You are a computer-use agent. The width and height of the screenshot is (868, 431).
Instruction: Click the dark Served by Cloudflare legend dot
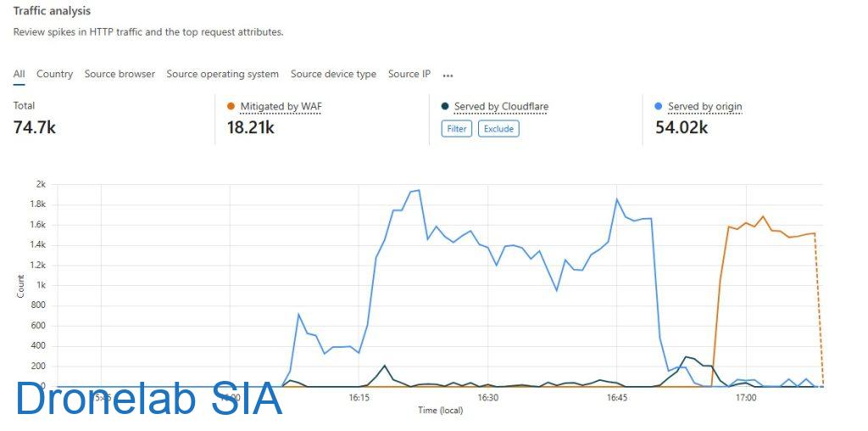click(x=445, y=107)
